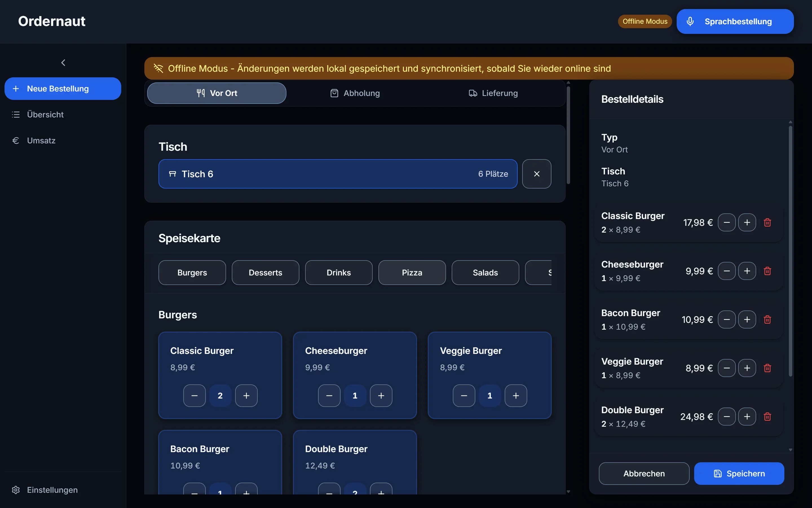Increase Cheeseburger quantity on the menu card
This screenshot has height=508, width=812.
click(381, 396)
